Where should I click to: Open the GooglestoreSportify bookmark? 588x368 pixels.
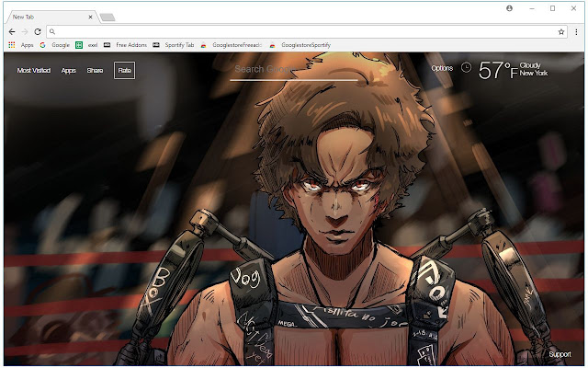coord(300,45)
